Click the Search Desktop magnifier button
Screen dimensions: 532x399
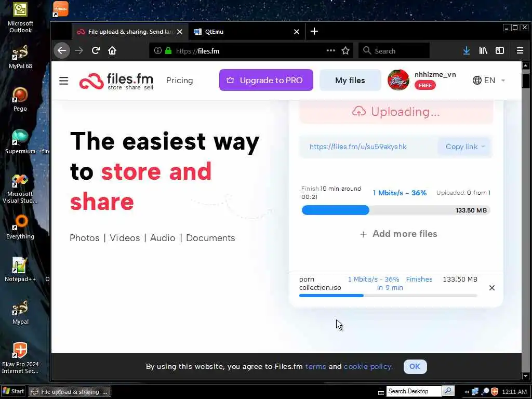[x=448, y=391]
